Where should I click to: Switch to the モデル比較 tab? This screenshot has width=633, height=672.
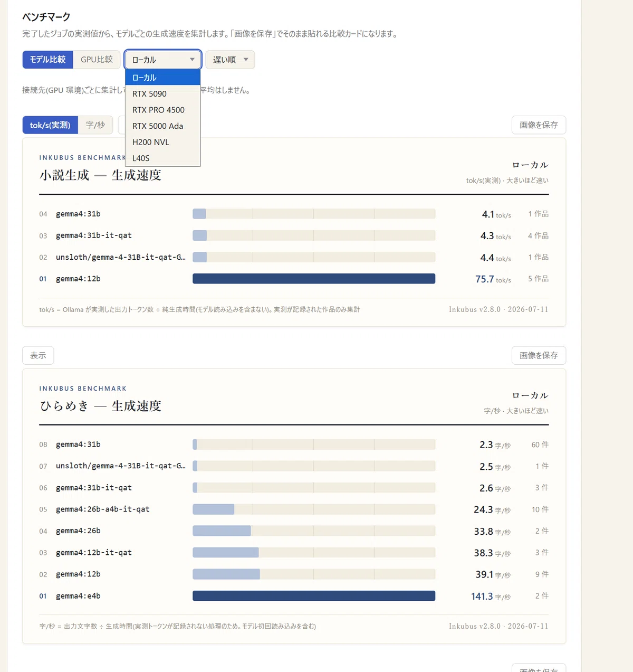coord(47,60)
